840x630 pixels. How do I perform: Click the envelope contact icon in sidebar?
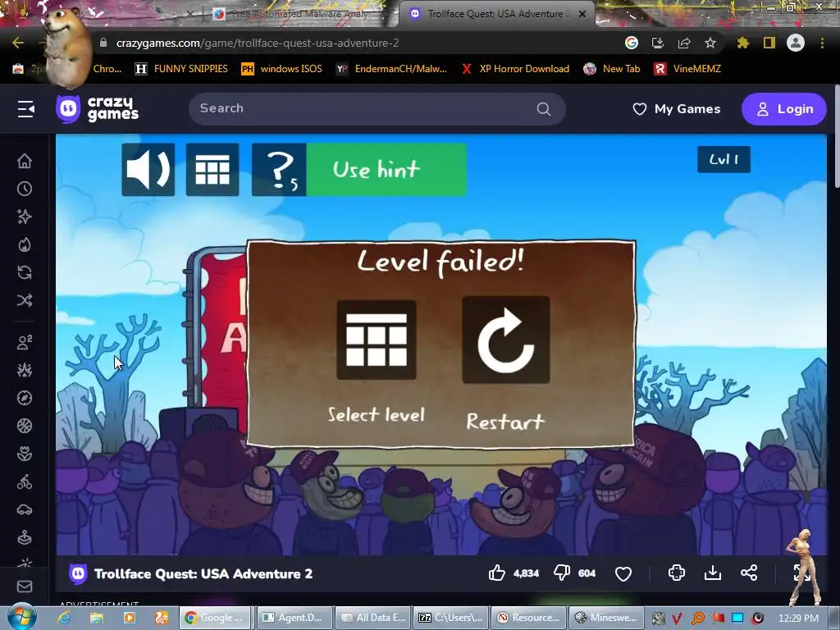pos(25,587)
